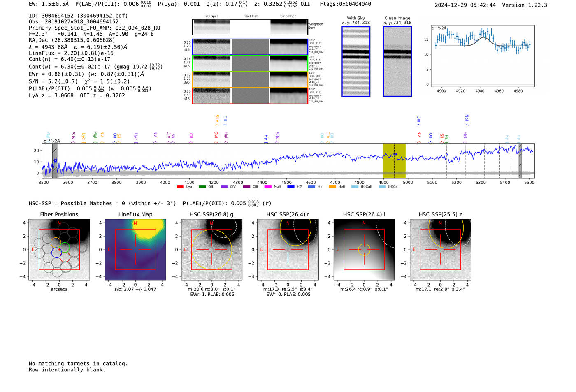The image size is (576, 392).
Task: Select the CIV legend color swatch
Action: [x=224, y=186]
